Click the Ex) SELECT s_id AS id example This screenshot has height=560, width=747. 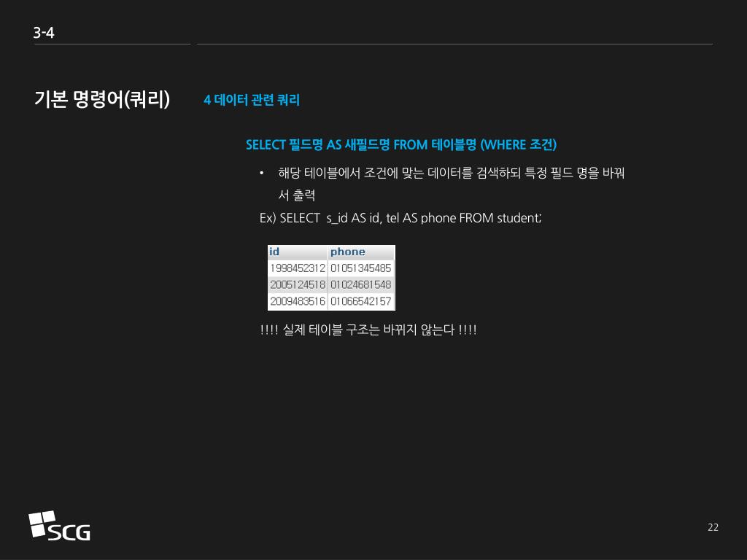click(x=400, y=218)
